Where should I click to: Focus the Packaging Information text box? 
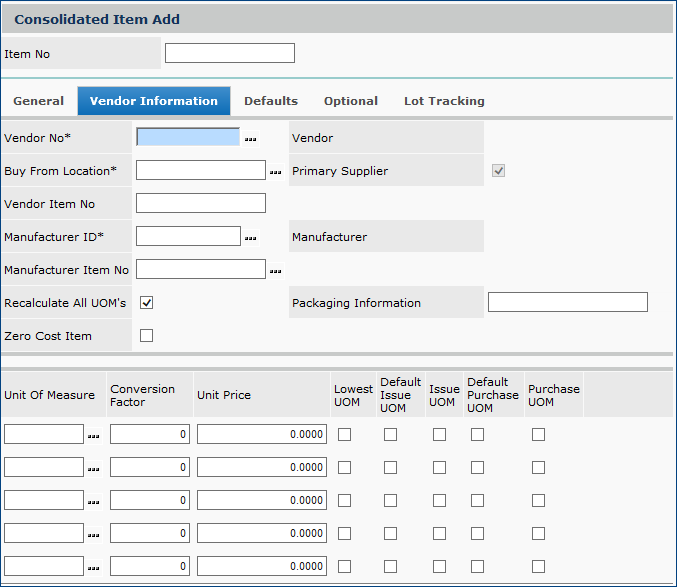pos(567,303)
